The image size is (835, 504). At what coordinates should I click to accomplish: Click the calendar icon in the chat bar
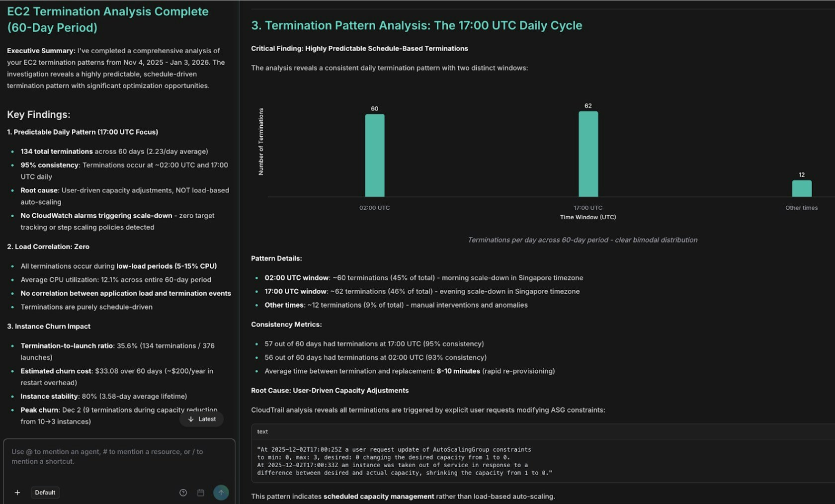coord(201,493)
